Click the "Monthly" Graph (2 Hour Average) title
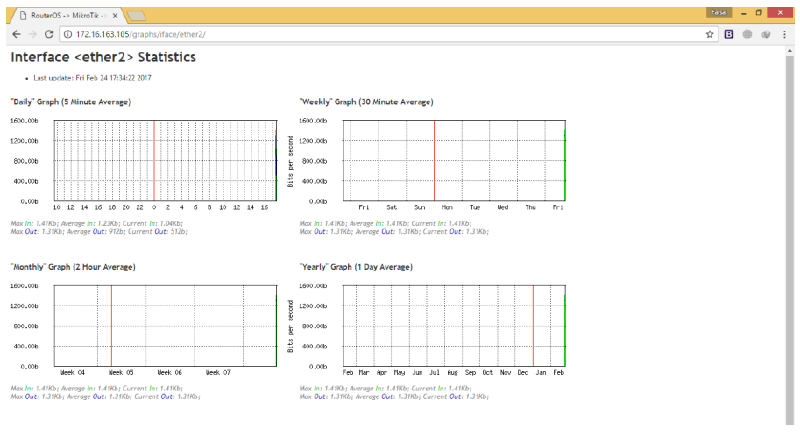This screenshot has width=800, height=442. click(x=73, y=267)
